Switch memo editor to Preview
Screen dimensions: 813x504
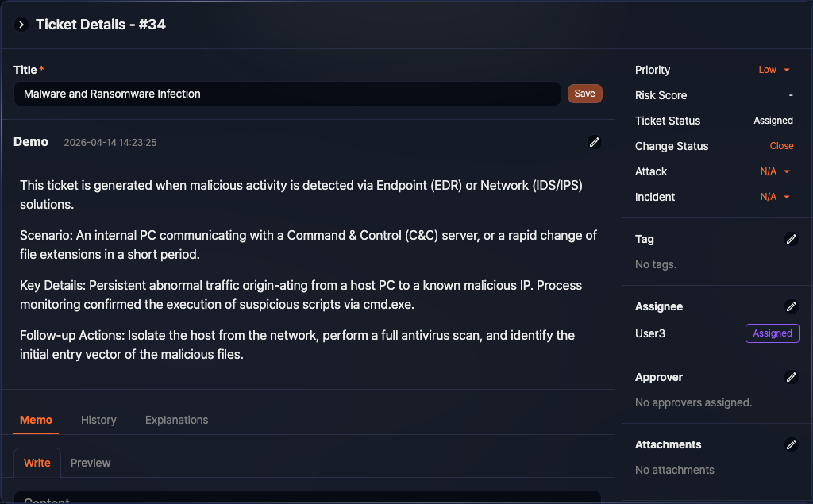(91, 463)
